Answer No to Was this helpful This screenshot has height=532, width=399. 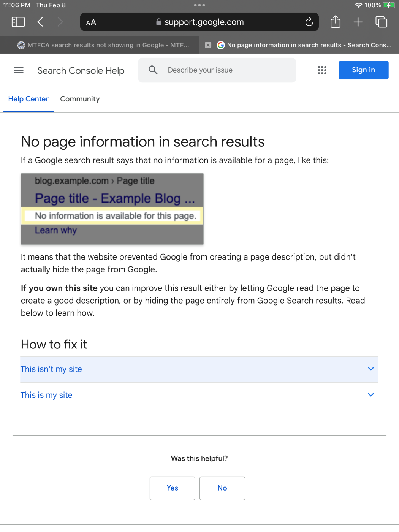pyautogui.click(x=222, y=488)
